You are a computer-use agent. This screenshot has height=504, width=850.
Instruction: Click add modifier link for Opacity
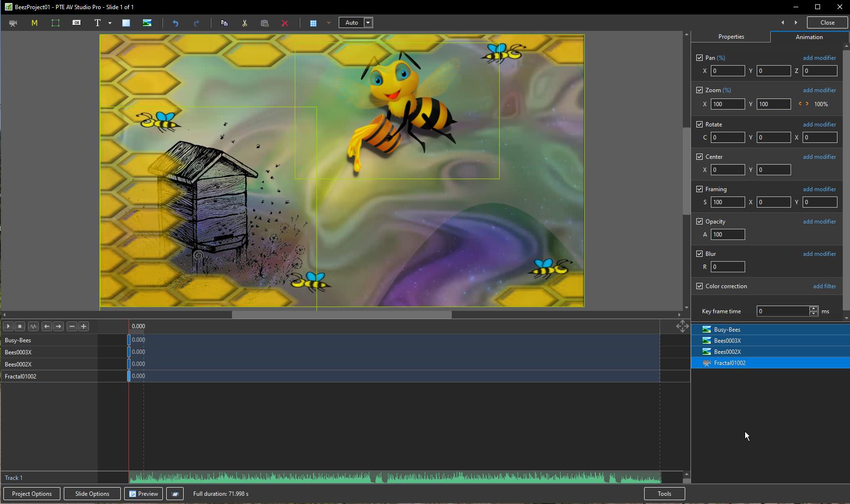click(x=819, y=222)
